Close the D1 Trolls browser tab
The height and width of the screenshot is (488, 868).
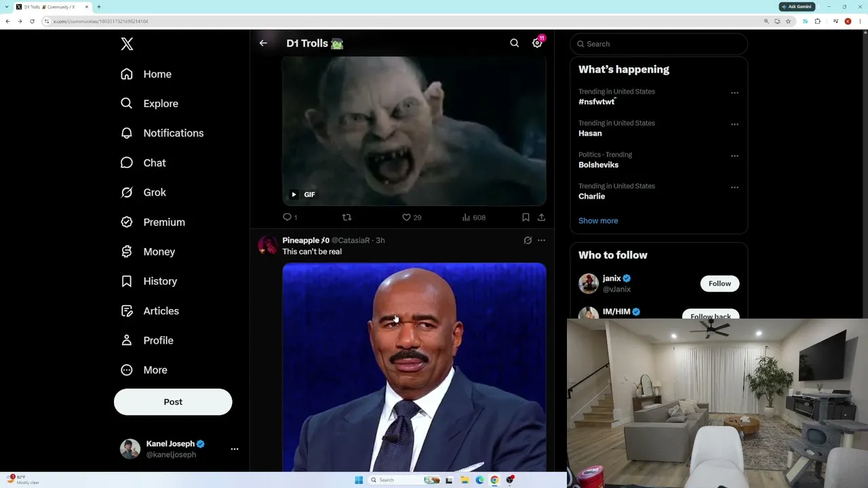87,7
